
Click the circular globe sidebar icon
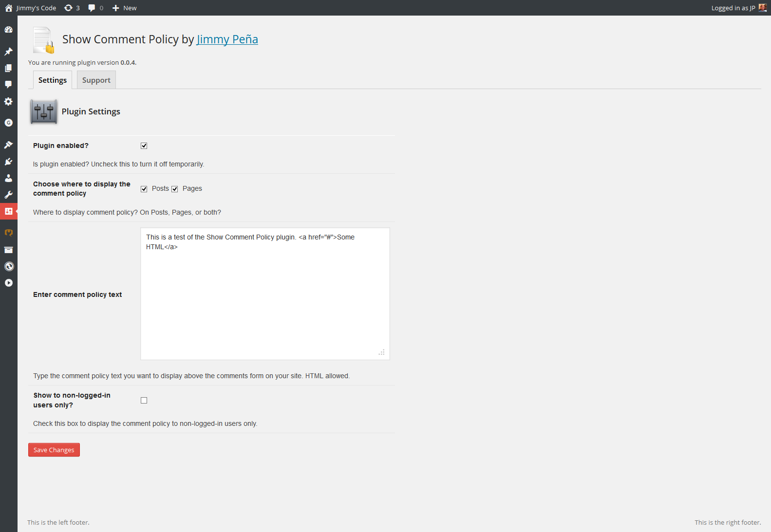[x=8, y=266]
